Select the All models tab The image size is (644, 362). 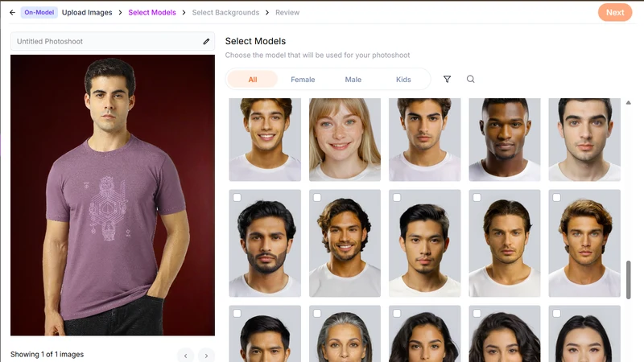click(253, 79)
